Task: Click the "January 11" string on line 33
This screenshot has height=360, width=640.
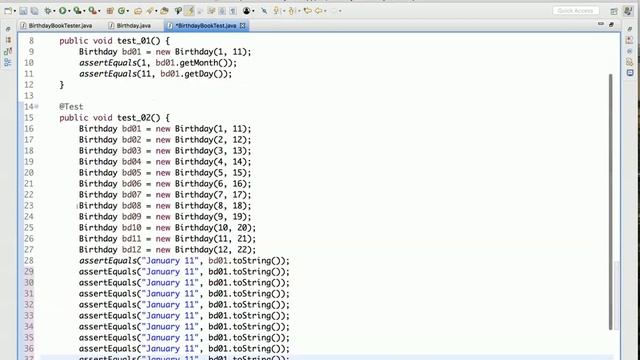Action: click(x=170, y=316)
